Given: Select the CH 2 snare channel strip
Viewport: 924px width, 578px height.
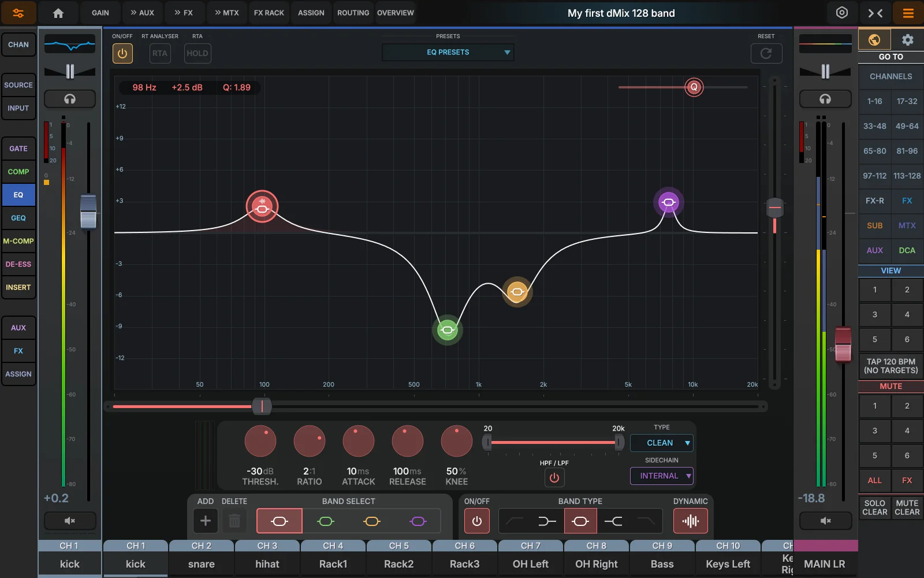Looking at the screenshot, I should pyautogui.click(x=202, y=558).
